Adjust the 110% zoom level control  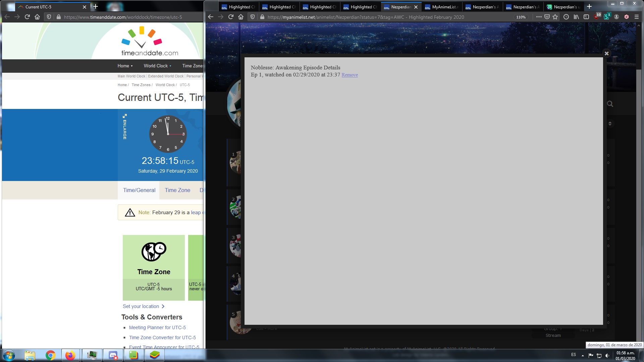[x=521, y=17]
